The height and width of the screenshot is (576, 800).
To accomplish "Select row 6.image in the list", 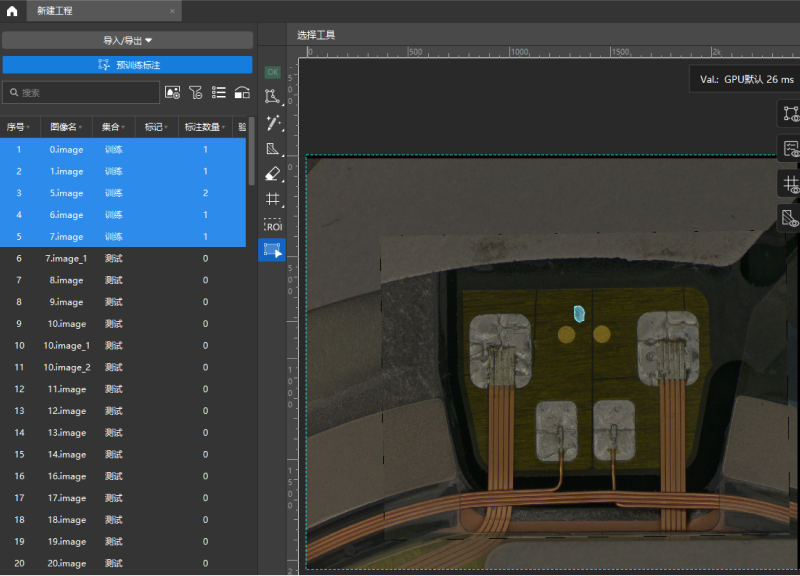I will (123, 215).
